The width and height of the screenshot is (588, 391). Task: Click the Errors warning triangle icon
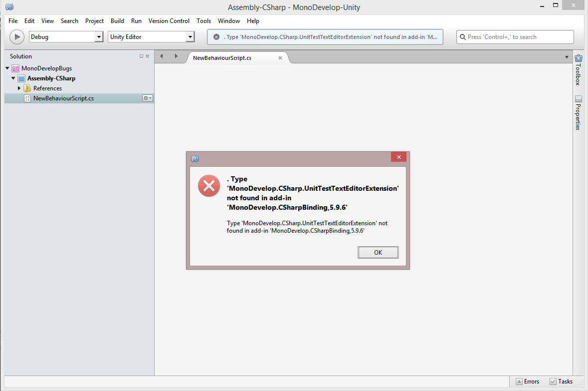[519, 382]
